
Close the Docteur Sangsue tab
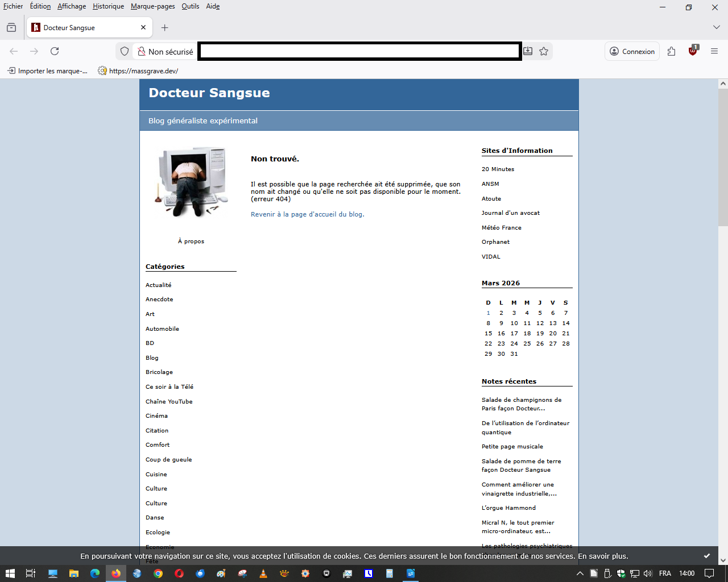pyautogui.click(x=143, y=27)
